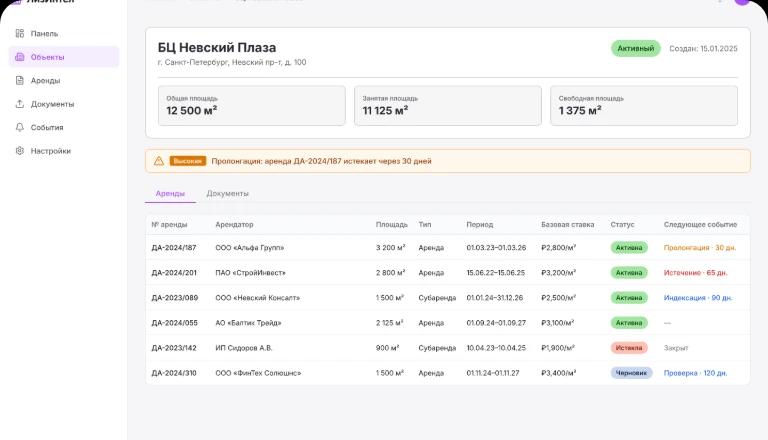Open the Пролонгация · 30 дн. event link

[x=699, y=247]
